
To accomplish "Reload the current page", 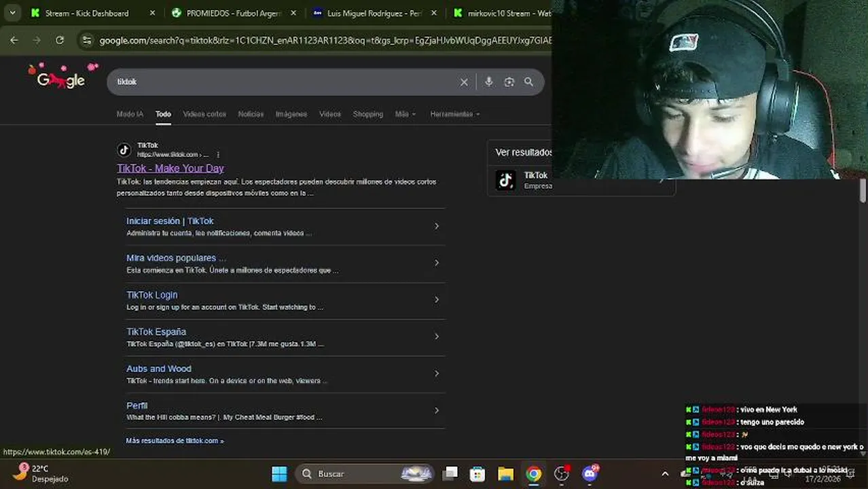I will point(60,40).
